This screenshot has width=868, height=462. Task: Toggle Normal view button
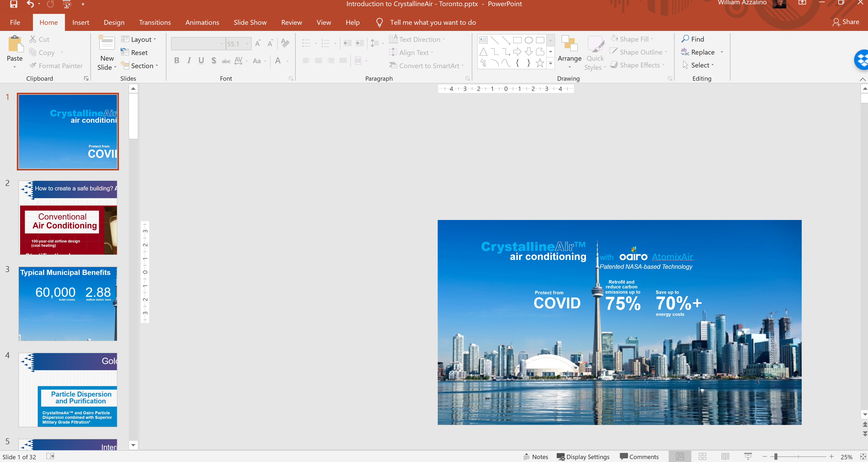click(680, 456)
